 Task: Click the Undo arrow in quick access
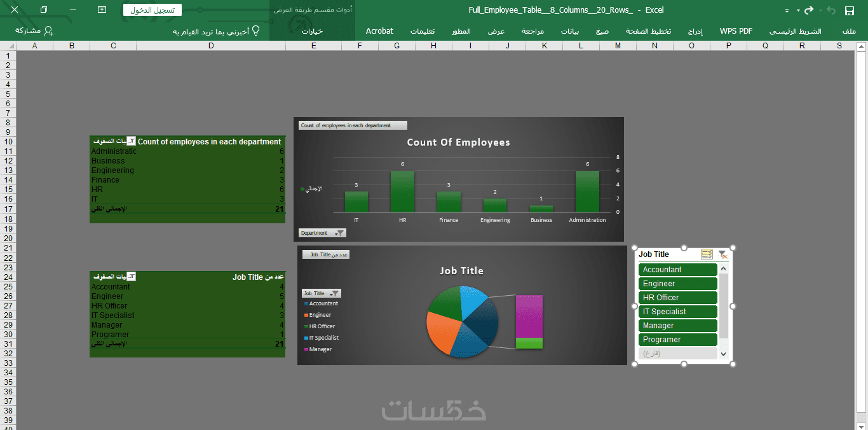831,10
